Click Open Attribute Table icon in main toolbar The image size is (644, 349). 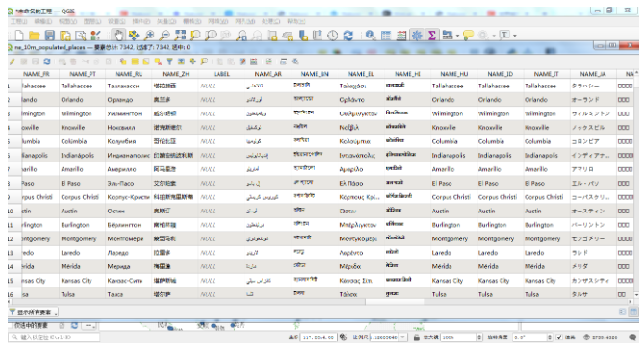click(x=386, y=36)
